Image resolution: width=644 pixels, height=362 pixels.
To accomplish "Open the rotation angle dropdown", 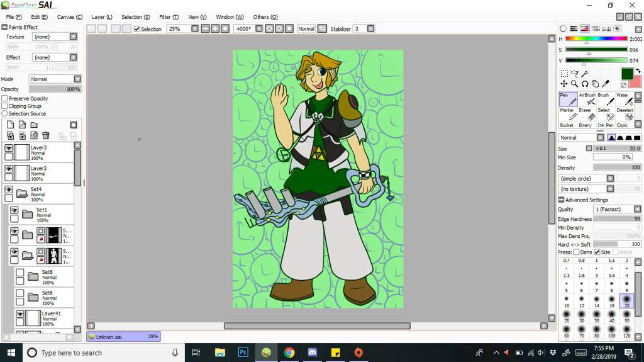I will tap(258, 29).
